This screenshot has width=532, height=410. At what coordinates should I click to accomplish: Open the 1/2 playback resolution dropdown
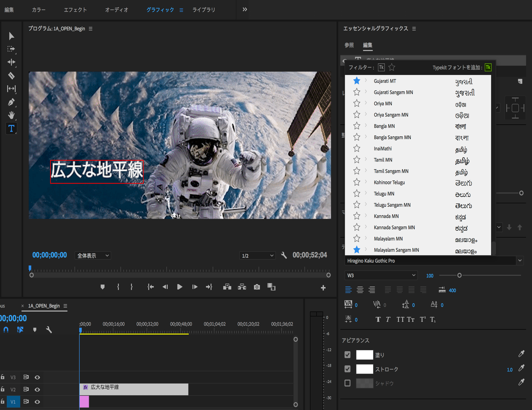(257, 256)
